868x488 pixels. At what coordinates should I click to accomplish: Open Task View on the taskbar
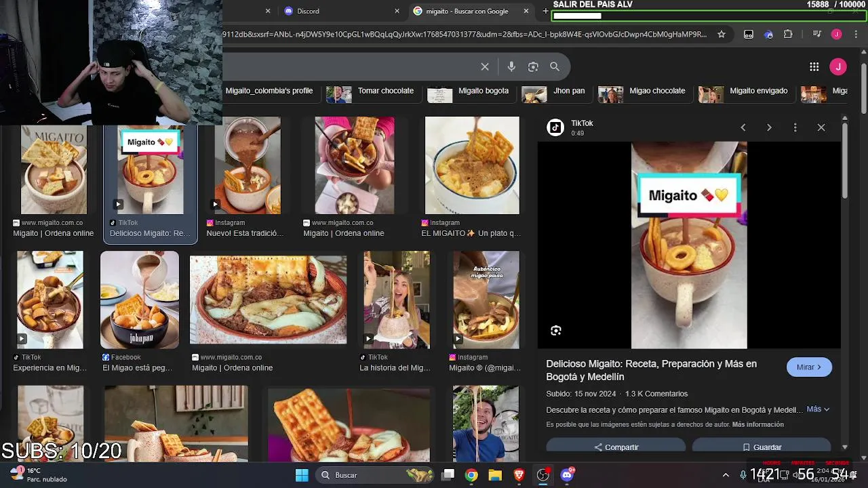pyautogui.click(x=448, y=475)
